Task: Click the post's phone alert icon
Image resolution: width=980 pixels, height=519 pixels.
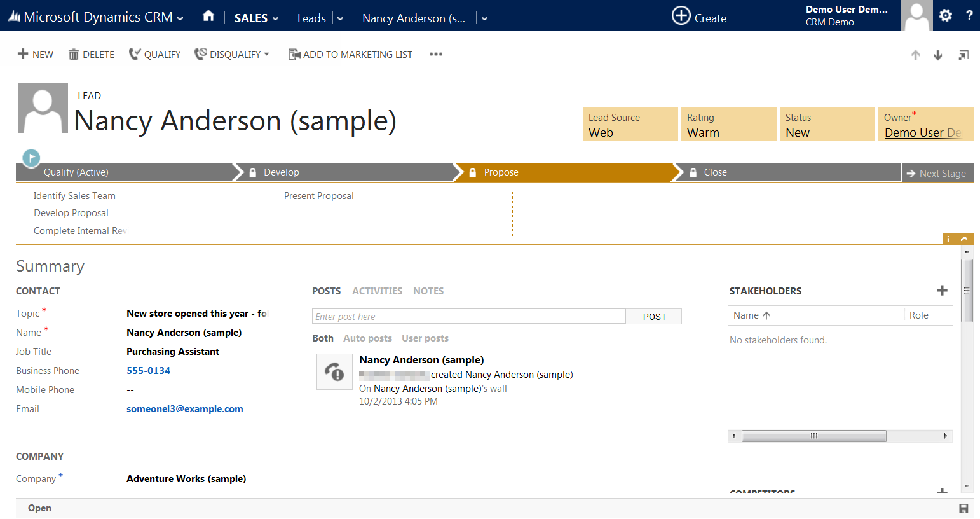Action: click(334, 371)
